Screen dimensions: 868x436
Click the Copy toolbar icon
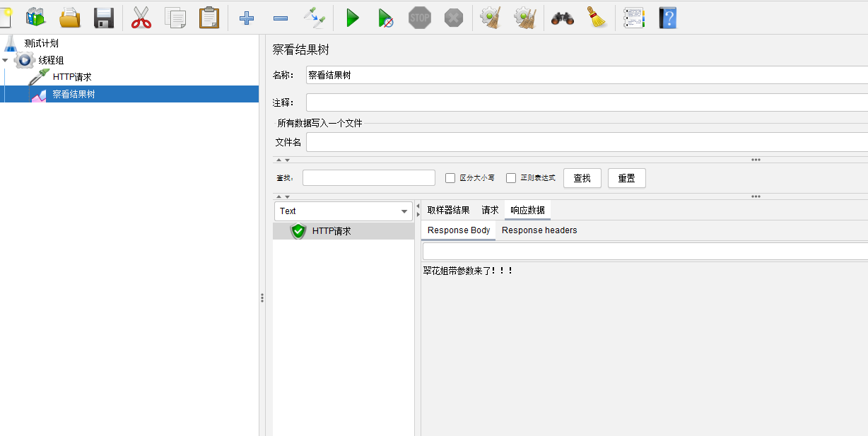point(175,17)
